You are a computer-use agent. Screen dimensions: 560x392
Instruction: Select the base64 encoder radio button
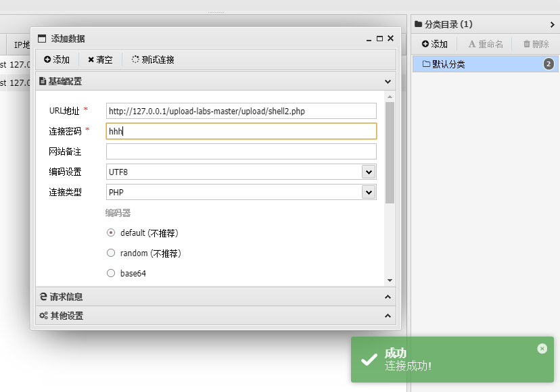(111, 273)
